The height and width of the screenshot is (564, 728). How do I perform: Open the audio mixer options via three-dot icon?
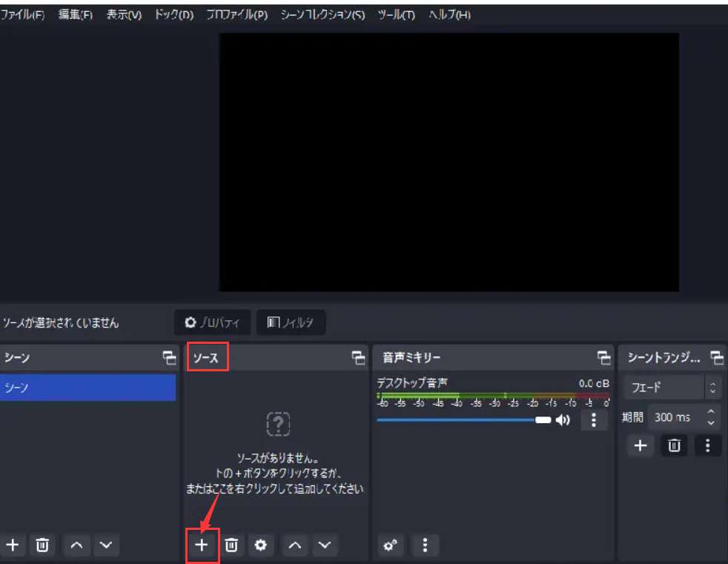pyautogui.click(x=425, y=545)
